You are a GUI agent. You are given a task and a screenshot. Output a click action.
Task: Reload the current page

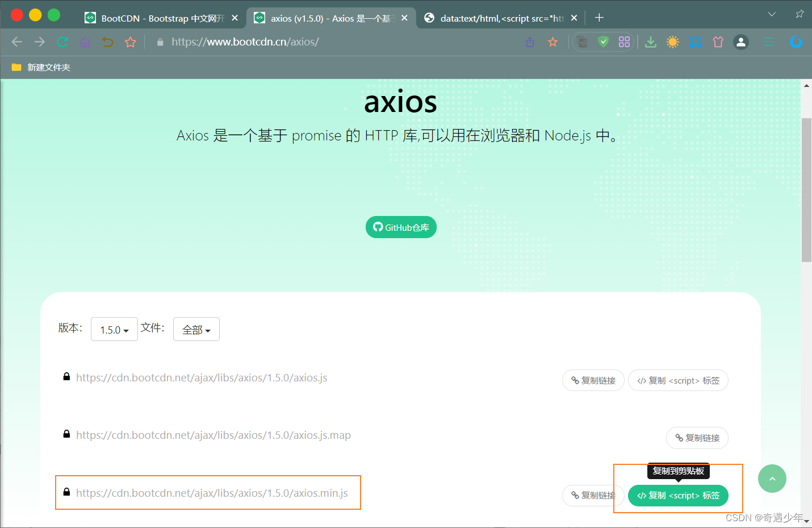[62, 41]
